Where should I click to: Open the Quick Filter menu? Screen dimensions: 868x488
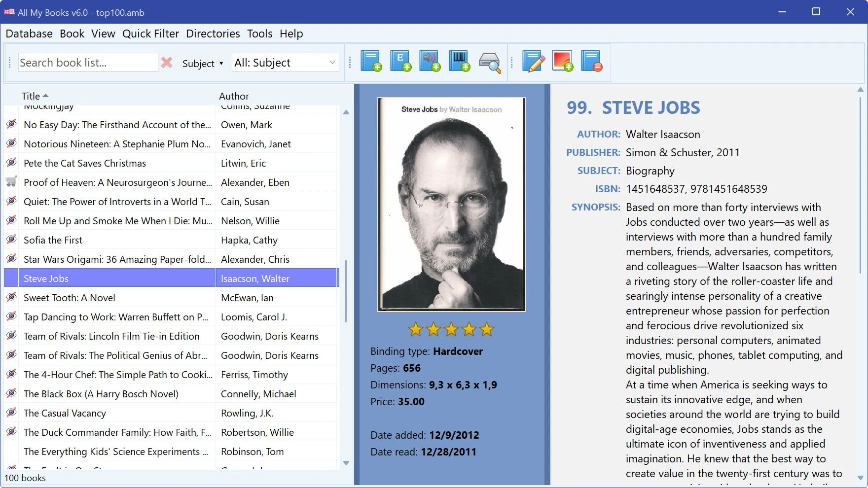click(x=151, y=34)
